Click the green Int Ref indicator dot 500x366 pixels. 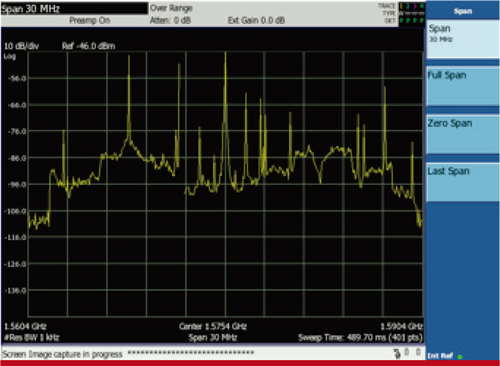point(460,357)
